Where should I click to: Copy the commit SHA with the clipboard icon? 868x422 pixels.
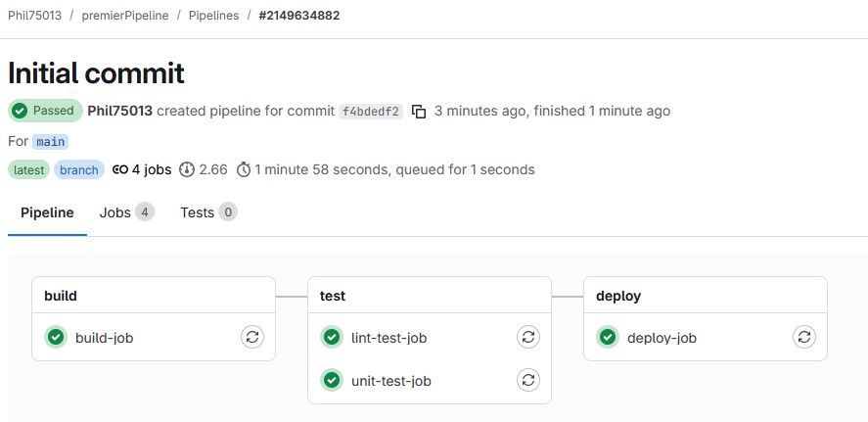pyautogui.click(x=419, y=112)
